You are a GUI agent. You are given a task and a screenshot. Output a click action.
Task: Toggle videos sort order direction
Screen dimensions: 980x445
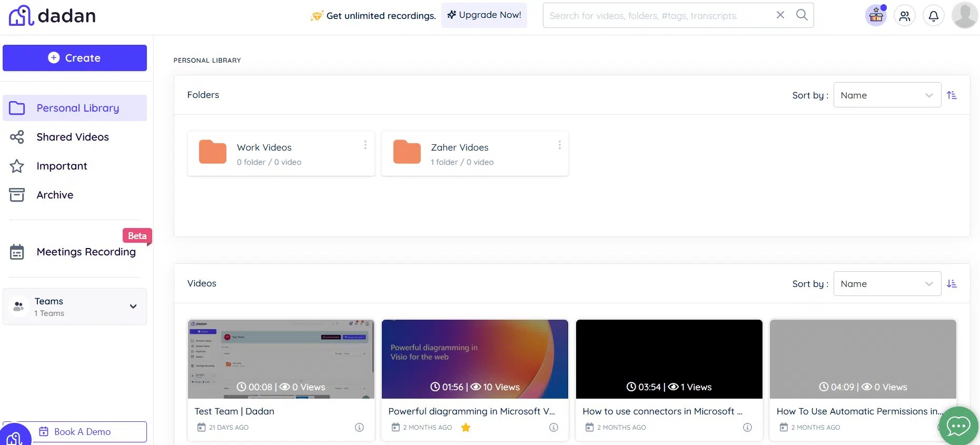click(952, 284)
